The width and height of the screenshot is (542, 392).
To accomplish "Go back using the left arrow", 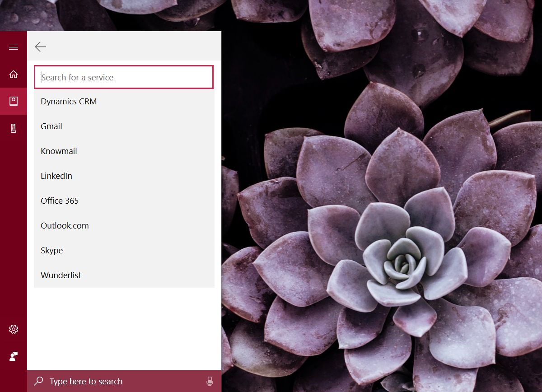I will click(x=41, y=47).
